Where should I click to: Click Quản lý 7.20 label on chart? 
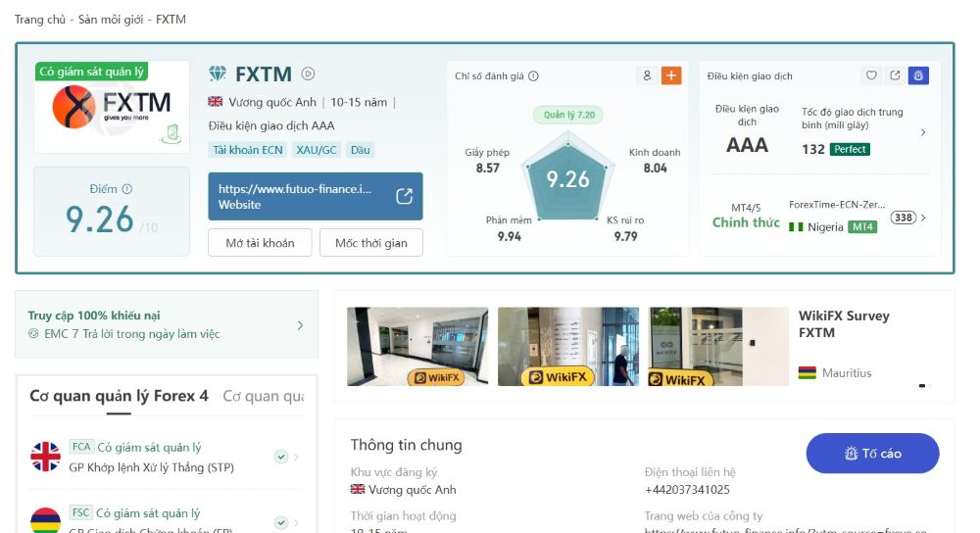[568, 115]
